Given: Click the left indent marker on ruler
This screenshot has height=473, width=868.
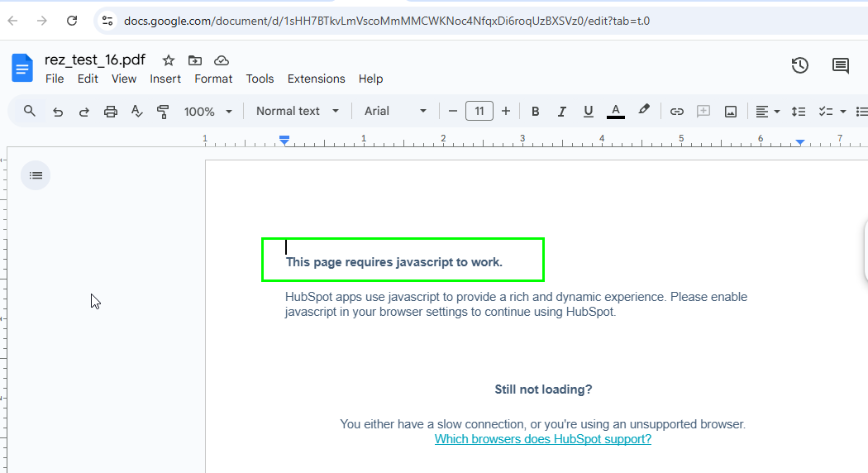Looking at the screenshot, I should point(284,143).
